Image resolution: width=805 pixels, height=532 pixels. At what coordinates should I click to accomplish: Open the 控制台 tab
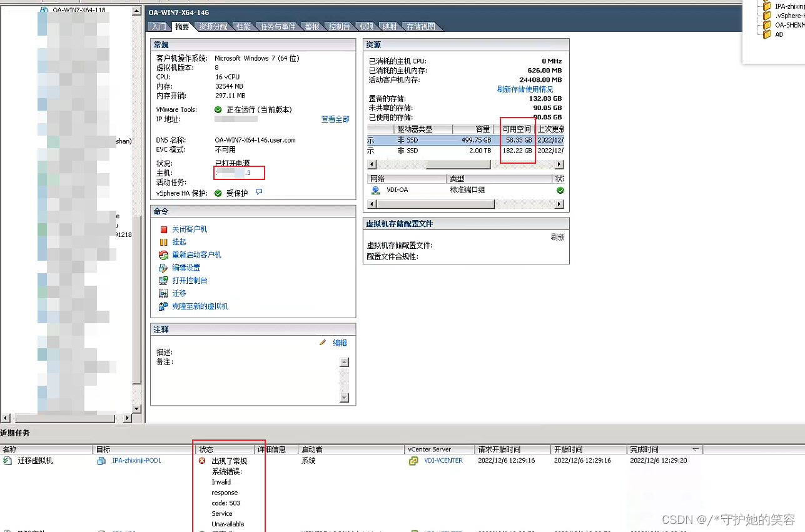(x=339, y=27)
